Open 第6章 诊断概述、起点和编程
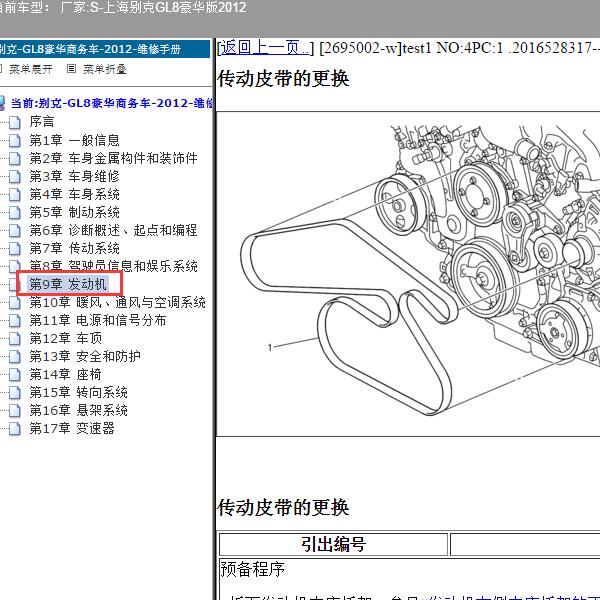The image size is (600, 600). (x=113, y=230)
